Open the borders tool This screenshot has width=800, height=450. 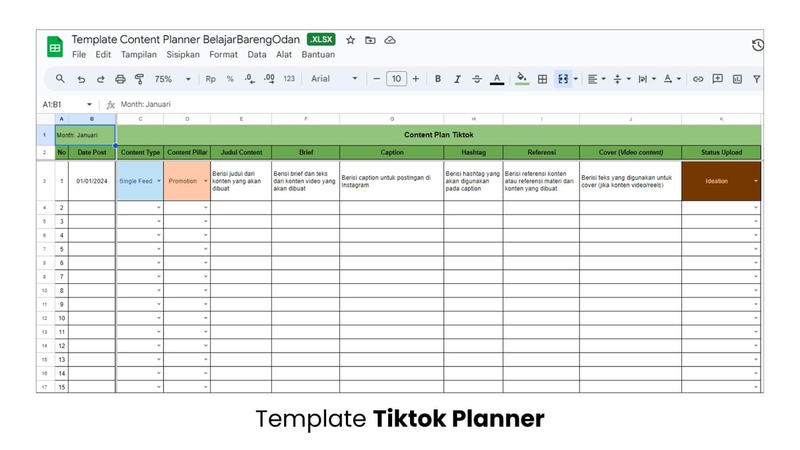[x=542, y=79]
